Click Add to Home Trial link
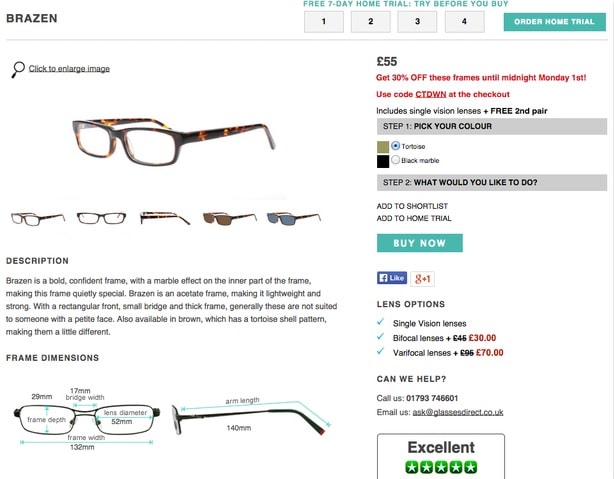This screenshot has width=614, height=479. (x=414, y=218)
